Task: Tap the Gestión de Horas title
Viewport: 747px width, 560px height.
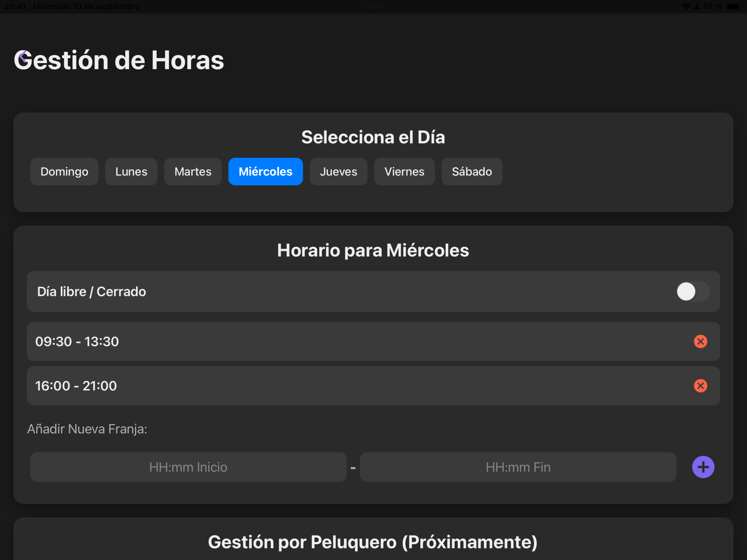Action: [x=119, y=60]
